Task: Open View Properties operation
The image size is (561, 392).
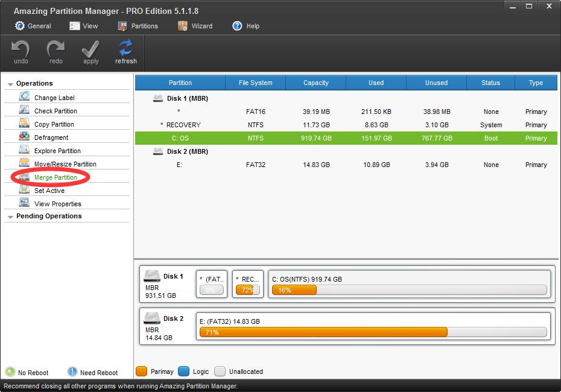Action: pyautogui.click(x=57, y=204)
